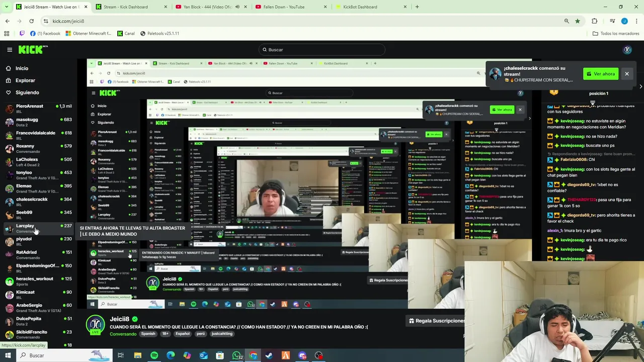The height and width of the screenshot is (362, 644).
Task: Select the Spanish tag
Action: pos(148,334)
